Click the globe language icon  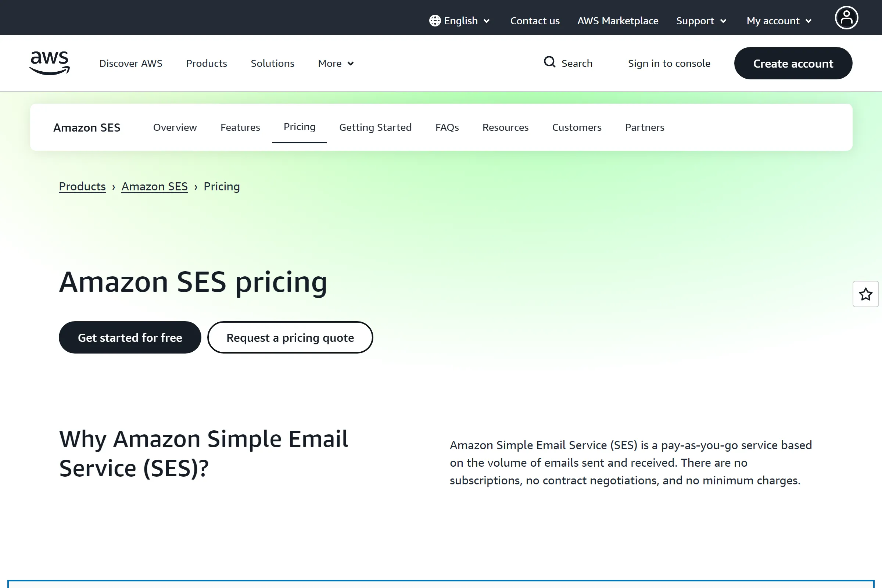coord(435,21)
